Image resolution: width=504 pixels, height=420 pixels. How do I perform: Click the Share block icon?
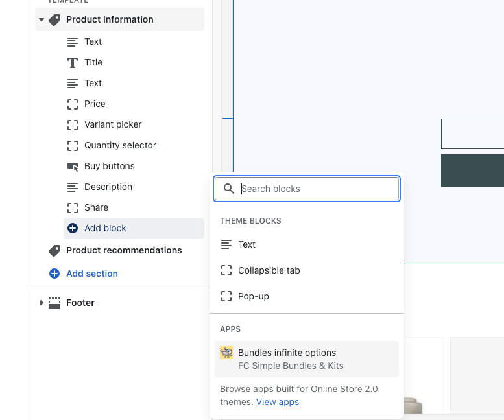(73, 208)
